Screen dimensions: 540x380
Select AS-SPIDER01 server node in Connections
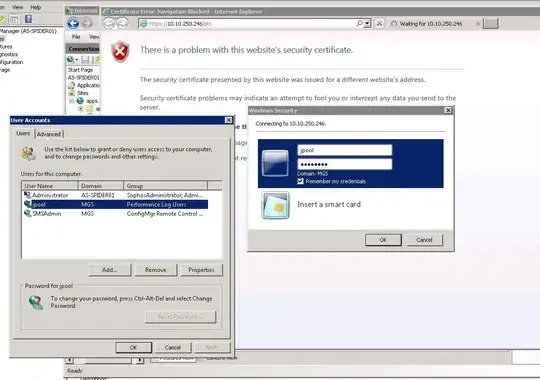point(83,77)
